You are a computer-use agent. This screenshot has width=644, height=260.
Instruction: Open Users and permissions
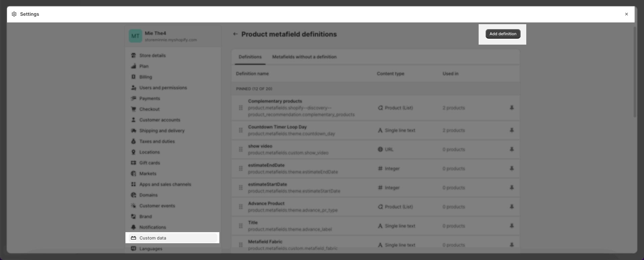tap(173, 88)
